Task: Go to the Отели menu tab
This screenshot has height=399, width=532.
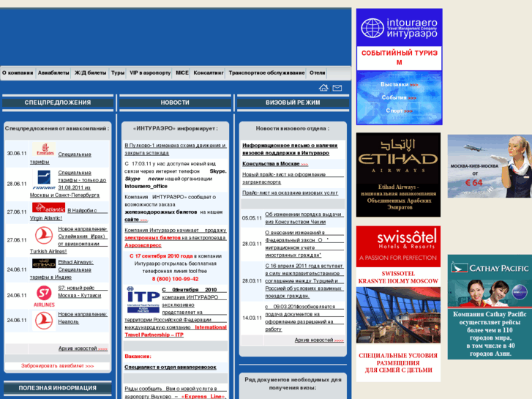Action: pos(317,73)
